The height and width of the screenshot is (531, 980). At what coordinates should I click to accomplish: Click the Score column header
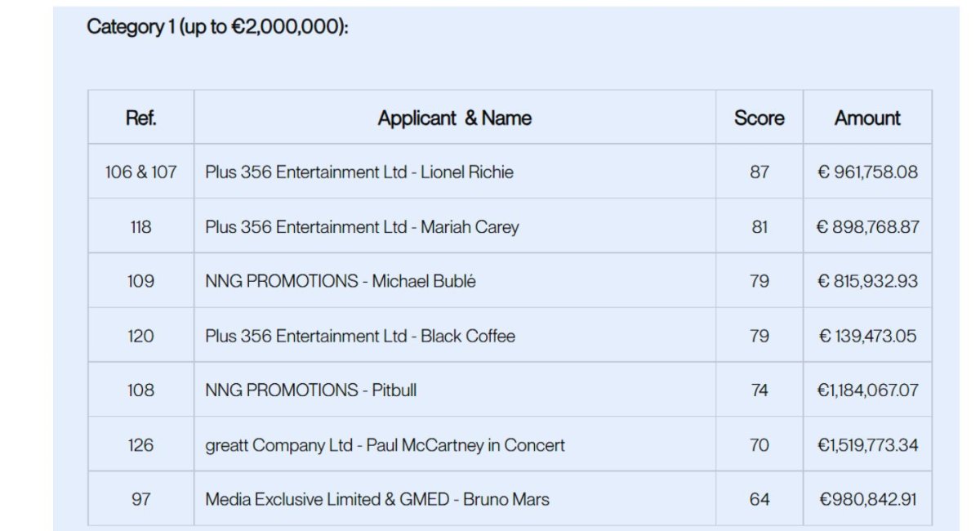[x=759, y=118]
